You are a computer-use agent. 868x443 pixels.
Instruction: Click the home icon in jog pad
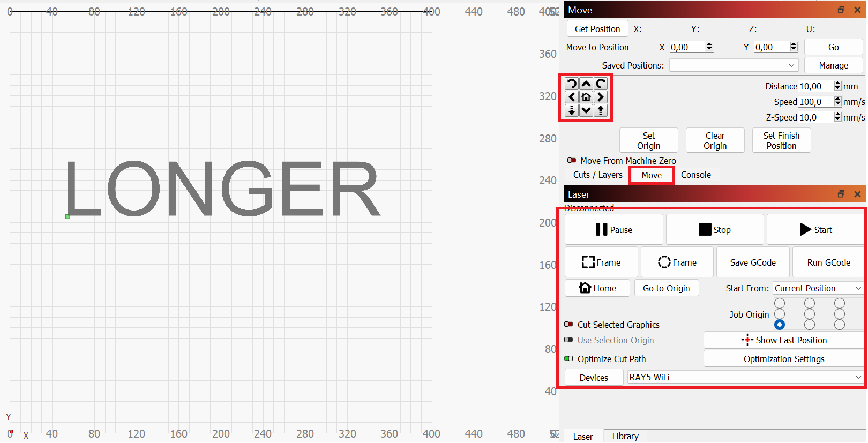(x=586, y=97)
